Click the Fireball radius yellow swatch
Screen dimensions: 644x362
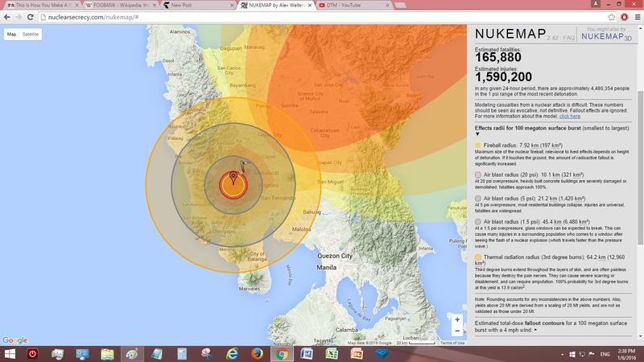coord(478,146)
